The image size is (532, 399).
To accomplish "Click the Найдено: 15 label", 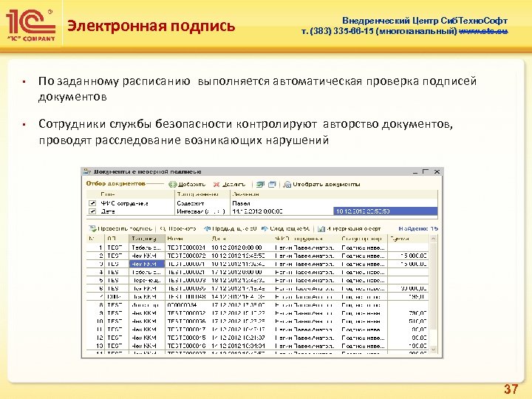I will [418, 228].
